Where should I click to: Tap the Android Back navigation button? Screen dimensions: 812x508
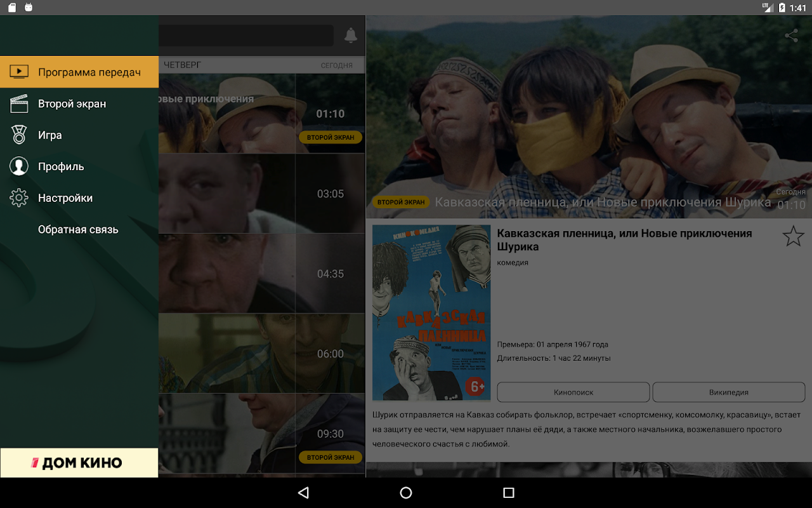click(x=303, y=493)
